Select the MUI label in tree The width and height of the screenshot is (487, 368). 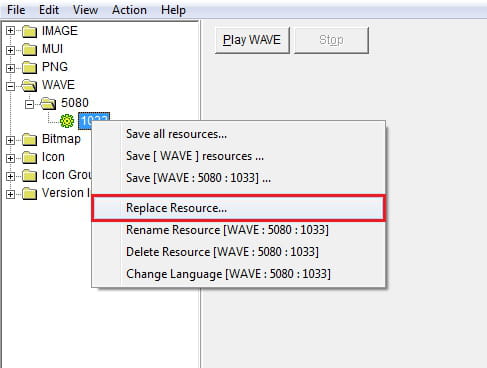coord(52,49)
